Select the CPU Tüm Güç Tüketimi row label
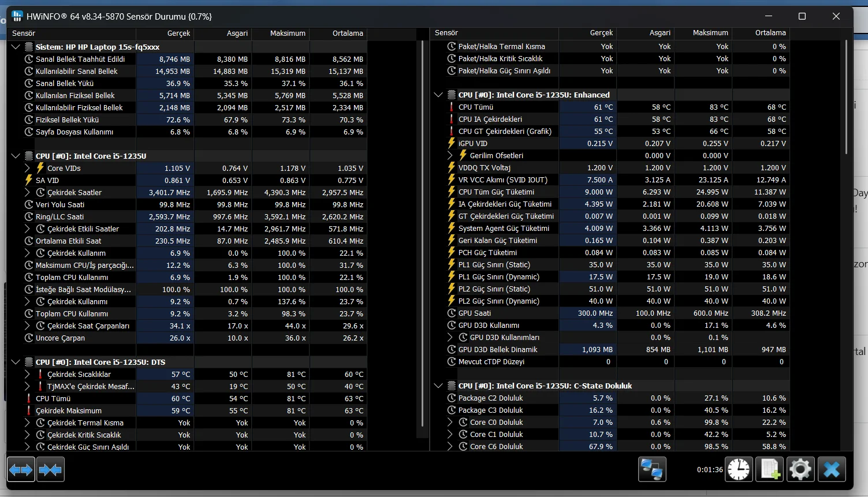The image size is (868, 497). coord(496,192)
